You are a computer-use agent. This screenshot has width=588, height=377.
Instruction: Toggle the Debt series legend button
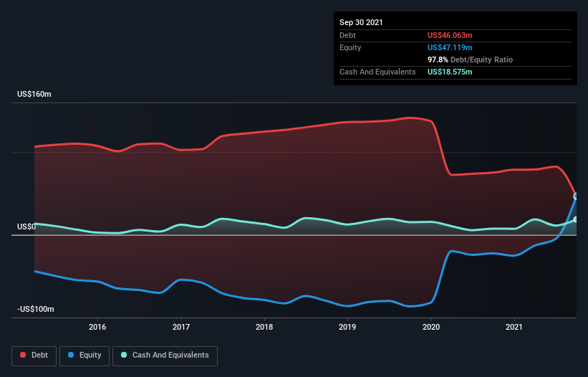pyautogui.click(x=34, y=355)
